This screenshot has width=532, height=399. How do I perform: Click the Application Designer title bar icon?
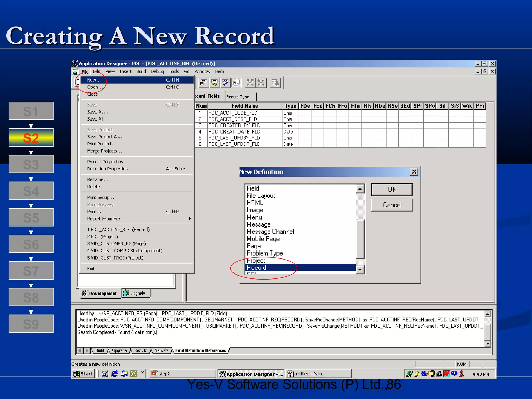click(x=75, y=63)
